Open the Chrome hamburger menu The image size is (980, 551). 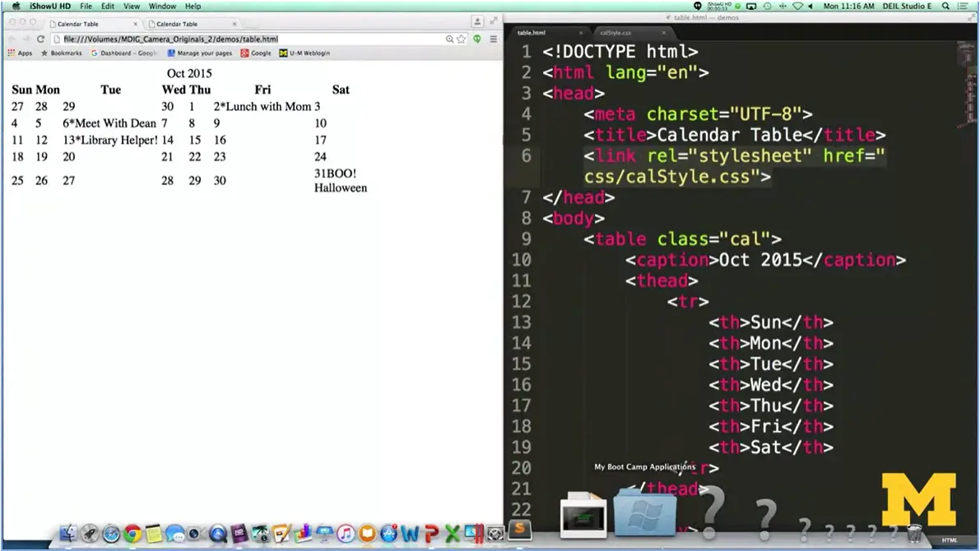pyautogui.click(x=494, y=39)
